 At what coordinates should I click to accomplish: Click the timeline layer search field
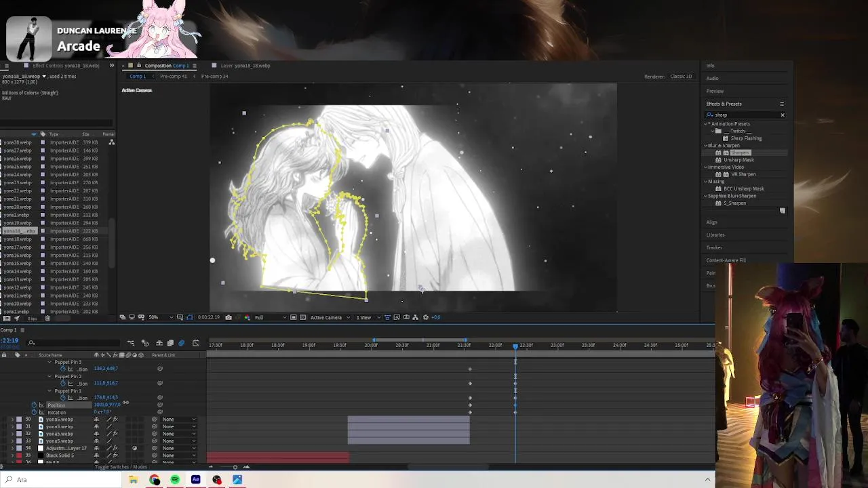[x=75, y=343]
